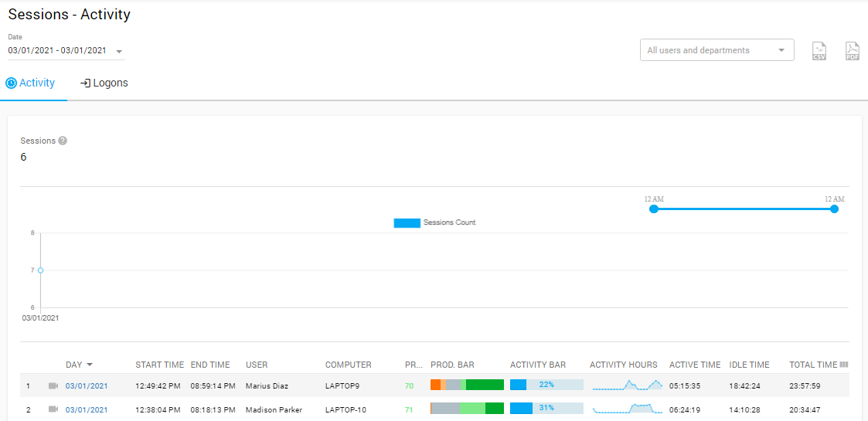This screenshot has width=868, height=421.
Task: Play the session recording for Marius Diaz
Action: coord(53,385)
